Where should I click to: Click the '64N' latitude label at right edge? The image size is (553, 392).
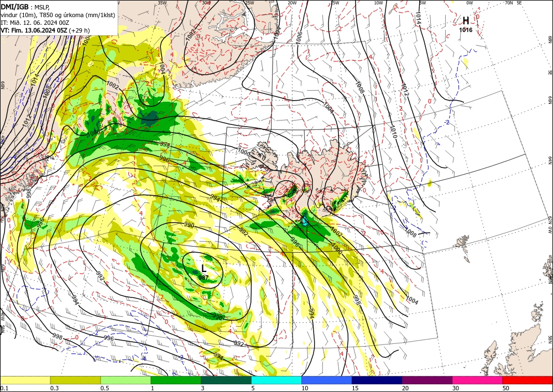click(550, 160)
